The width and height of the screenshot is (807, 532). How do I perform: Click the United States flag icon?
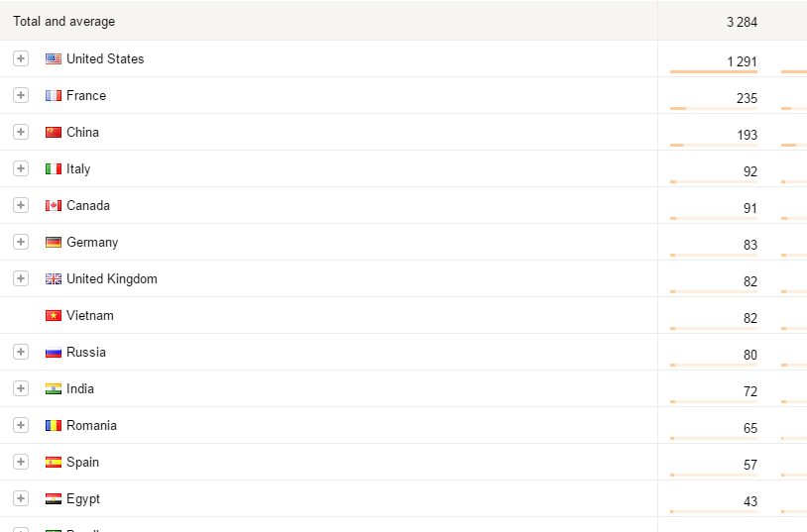(x=54, y=59)
